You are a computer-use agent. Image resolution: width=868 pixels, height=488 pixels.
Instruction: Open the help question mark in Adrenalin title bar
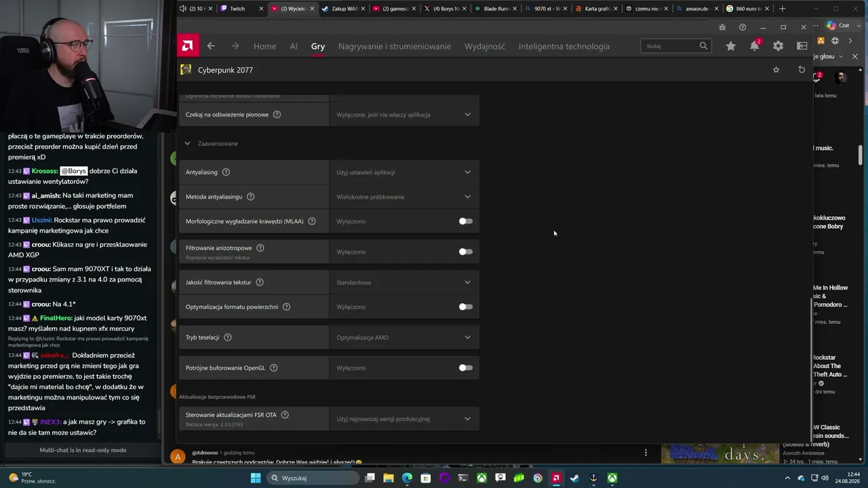[743, 27]
